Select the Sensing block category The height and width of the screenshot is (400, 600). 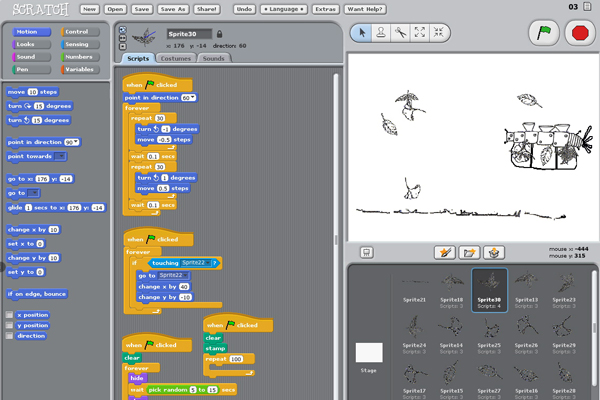(80, 44)
